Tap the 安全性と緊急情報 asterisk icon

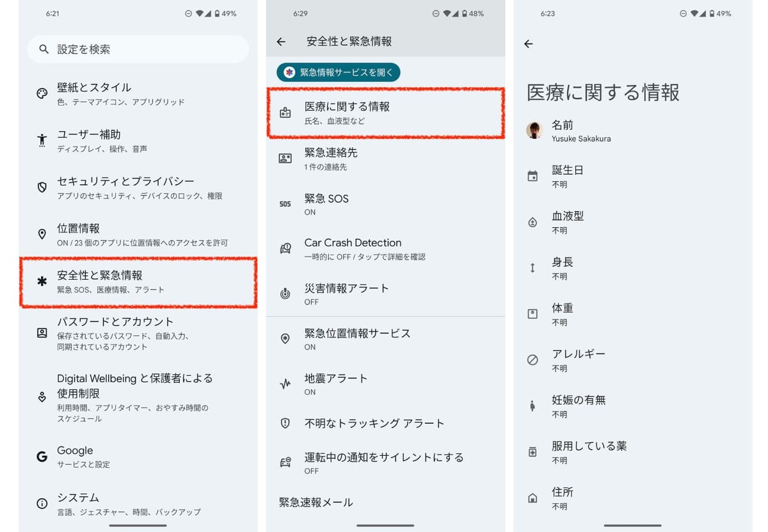tap(42, 282)
